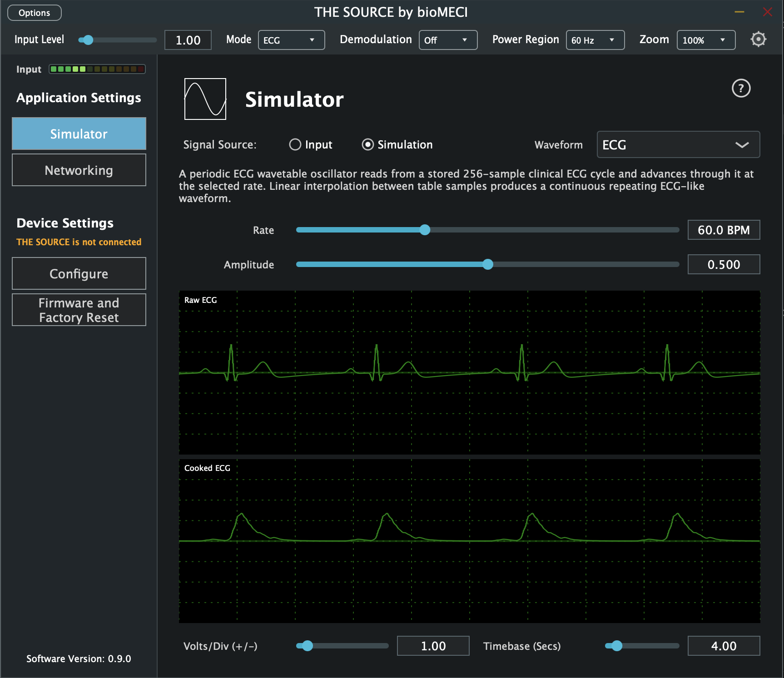Expand the Demodulation dropdown
The width and height of the screenshot is (784, 678).
click(x=448, y=40)
